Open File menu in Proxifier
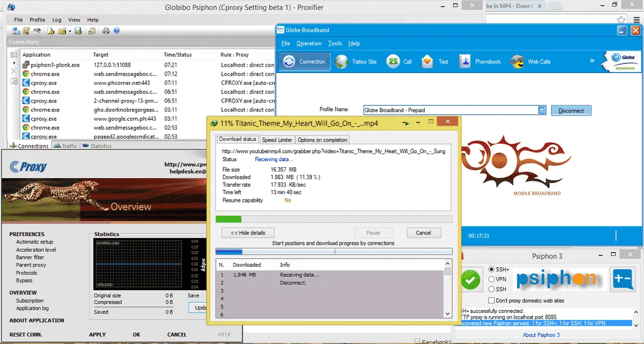Image resolution: width=644 pixels, height=344 pixels. pyautogui.click(x=18, y=20)
